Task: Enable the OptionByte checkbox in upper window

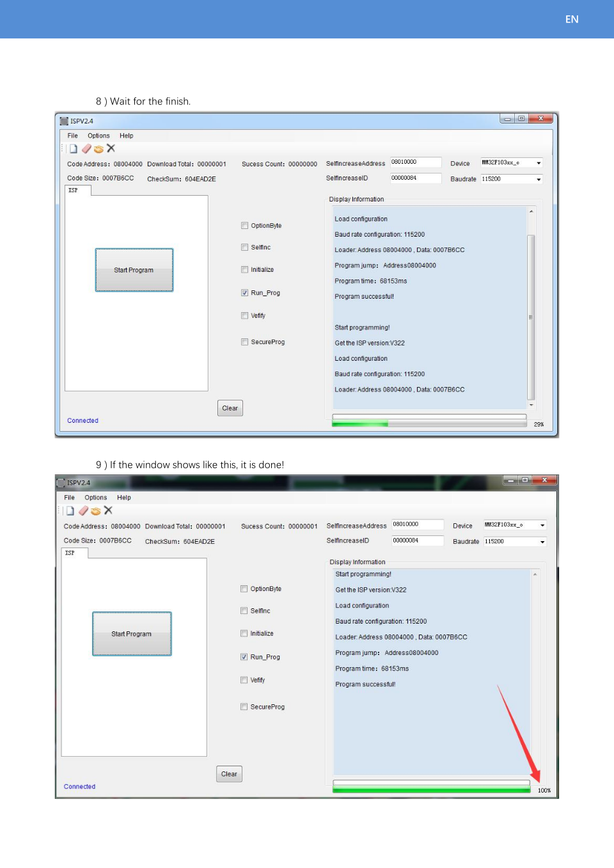Action: pos(244,226)
